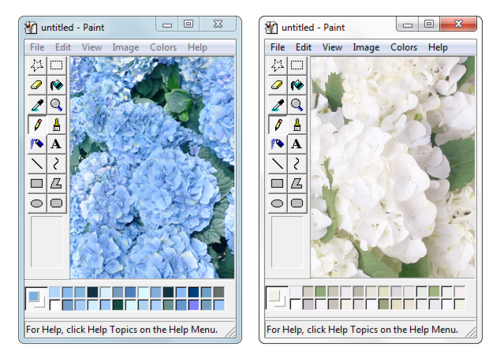Choose the Polygon tool in the right Paint window

click(x=297, y=184)
